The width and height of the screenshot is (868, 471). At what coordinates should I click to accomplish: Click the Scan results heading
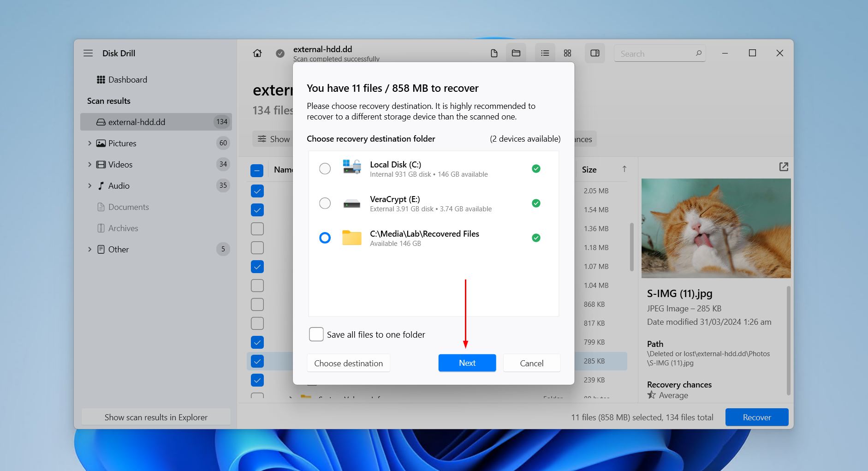109,101
